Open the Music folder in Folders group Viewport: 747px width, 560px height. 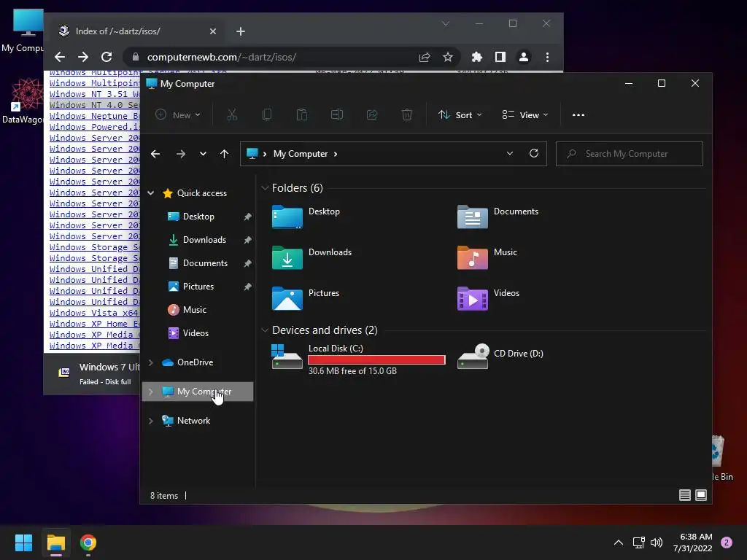(487, 257)
